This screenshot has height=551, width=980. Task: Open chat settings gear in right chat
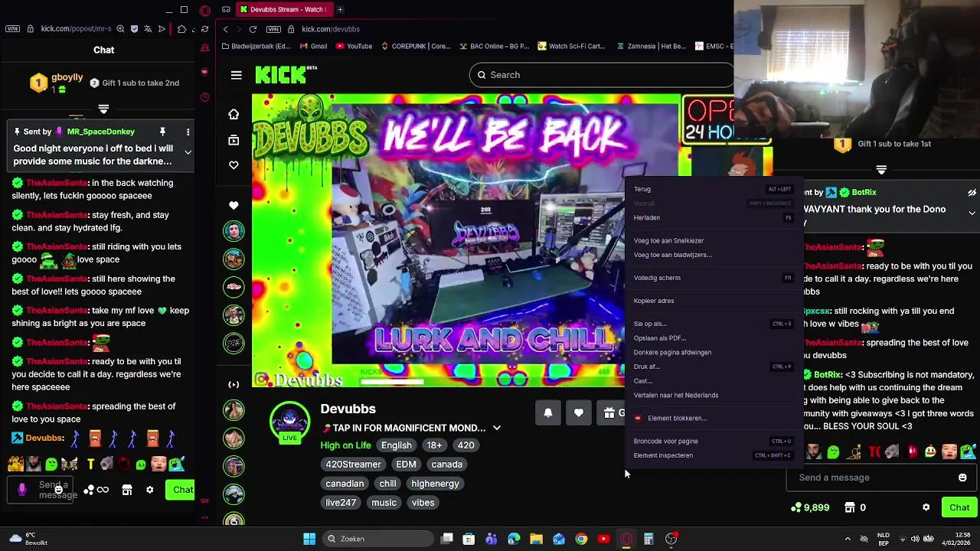pos(926,507)
